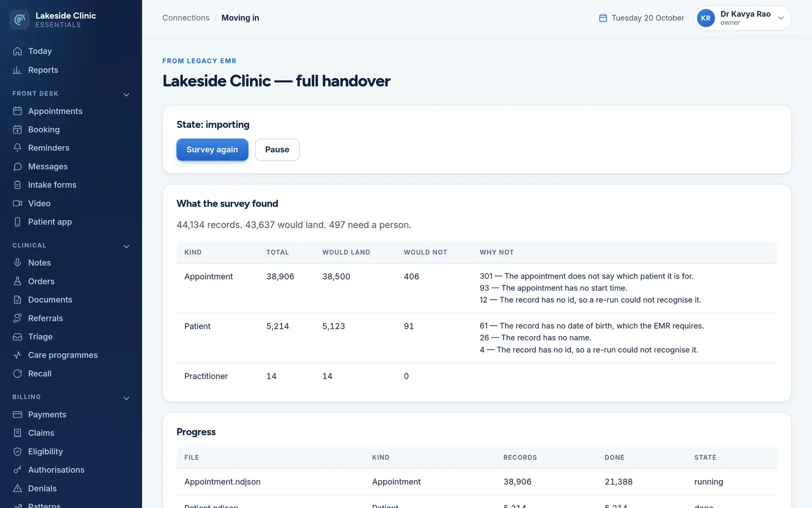Click the Documents file icon
Image resolution: width=812 pixels, height=508 pixels.
[17, 300]
